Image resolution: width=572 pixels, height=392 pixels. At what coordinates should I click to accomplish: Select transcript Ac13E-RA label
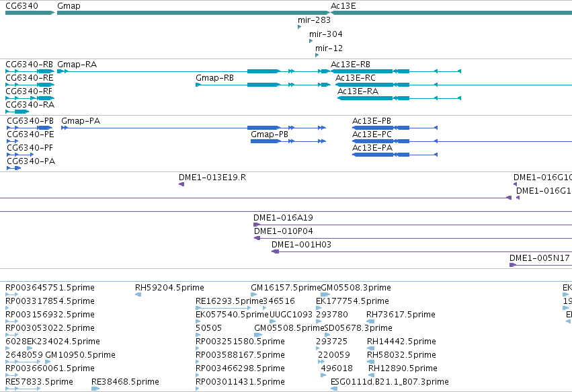pyautogui.click(x=358, y=91)
